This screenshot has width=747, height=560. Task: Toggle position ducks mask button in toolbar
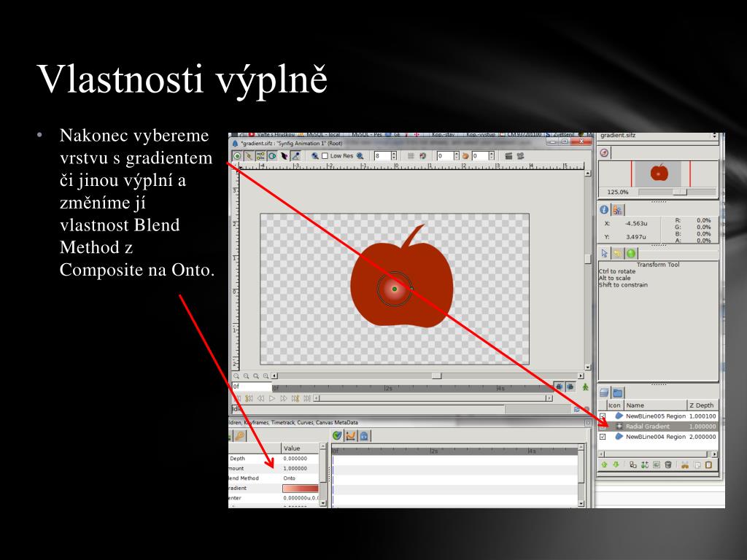point(237,156)
